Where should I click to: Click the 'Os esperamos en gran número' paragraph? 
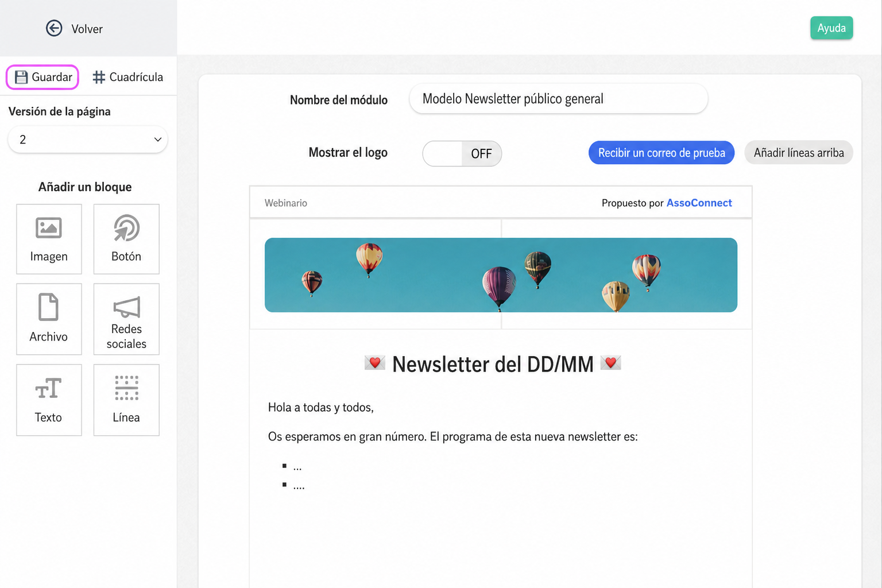pyautogui.click(x=453, y=436)
